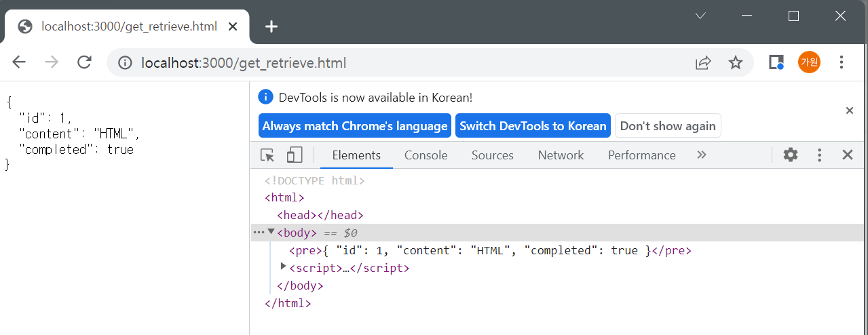This screenshot has height=335, width=868.
Task: Open DevTools settings gear
Action: pos(791,155)
